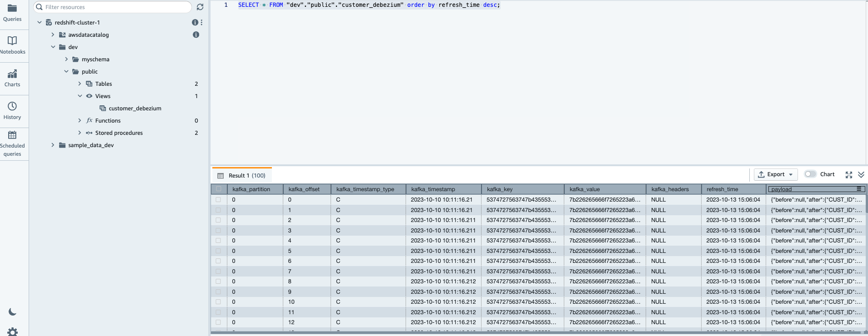Sort by kafka_value column header
Screen dimensions: 868x336
605,189
